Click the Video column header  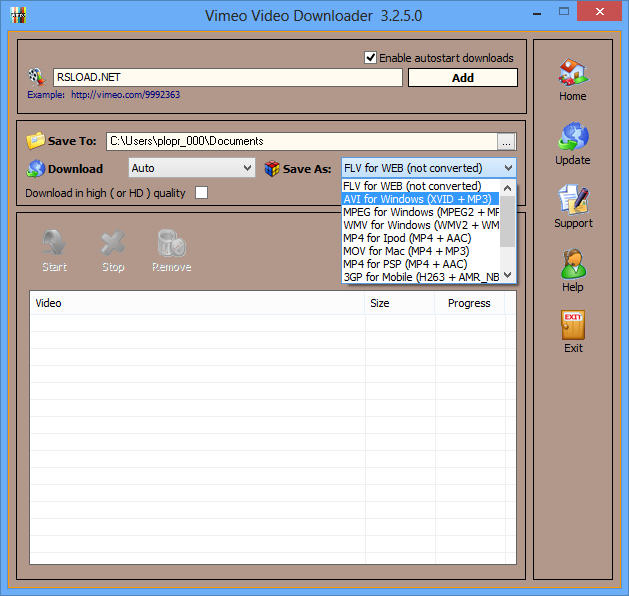(197, 303)
